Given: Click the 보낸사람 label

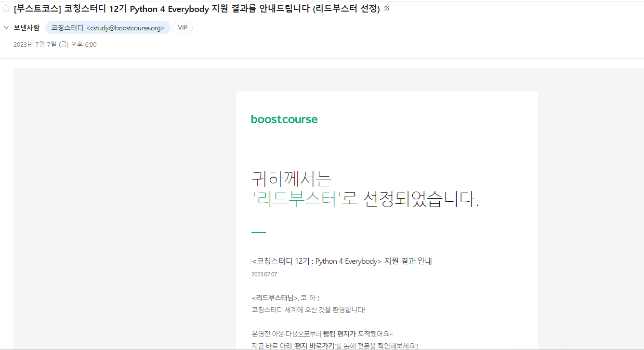Looking at the screenshot, I should tap(26, 27).
